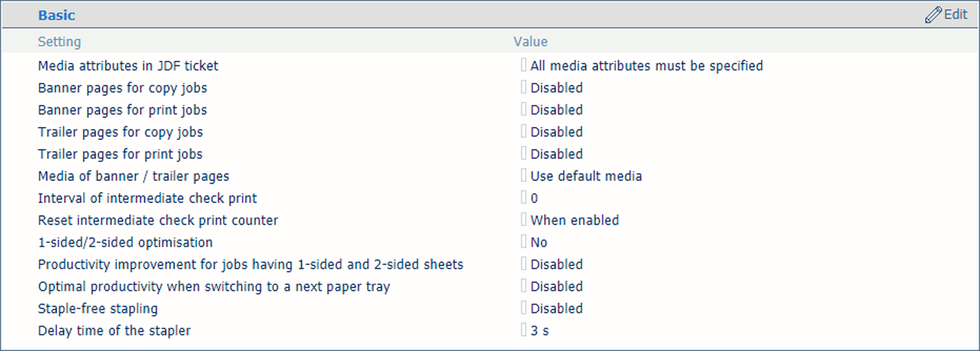Select Productivity improvement for 1-sided and 2-sided sheets

click(x=251, y=265)
